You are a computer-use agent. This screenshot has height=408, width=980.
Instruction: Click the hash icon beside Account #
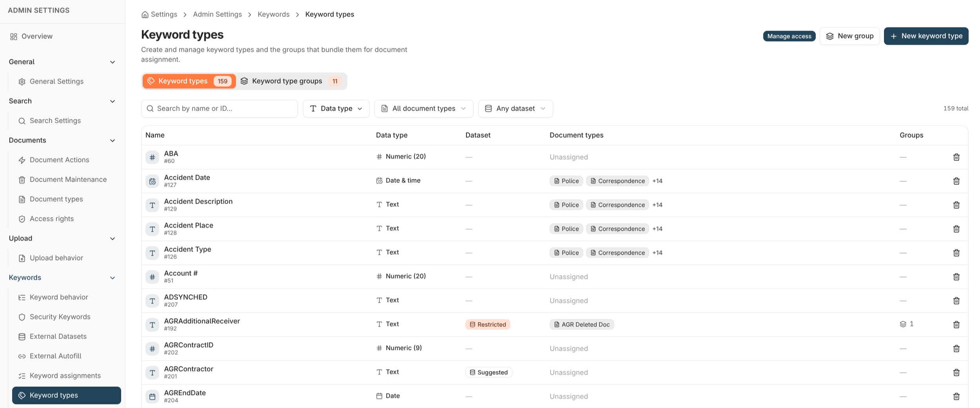click(x=152, y=277)
